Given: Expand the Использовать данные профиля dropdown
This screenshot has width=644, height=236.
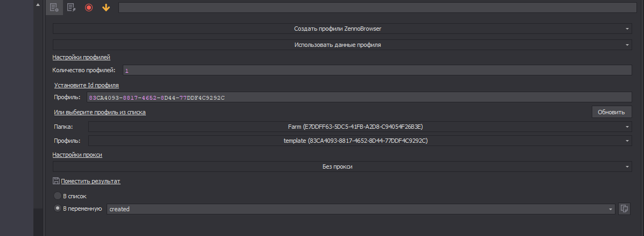Looking at the screenshot, I should [342, 45].
